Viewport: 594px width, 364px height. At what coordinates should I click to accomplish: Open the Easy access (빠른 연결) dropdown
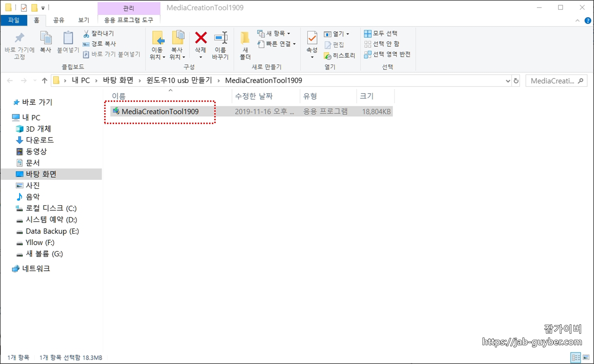[x=277, y=44]
